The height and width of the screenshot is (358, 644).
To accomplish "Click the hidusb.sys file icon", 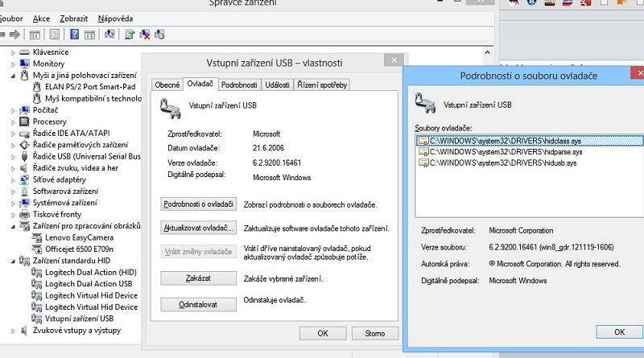I will [423, 163].
